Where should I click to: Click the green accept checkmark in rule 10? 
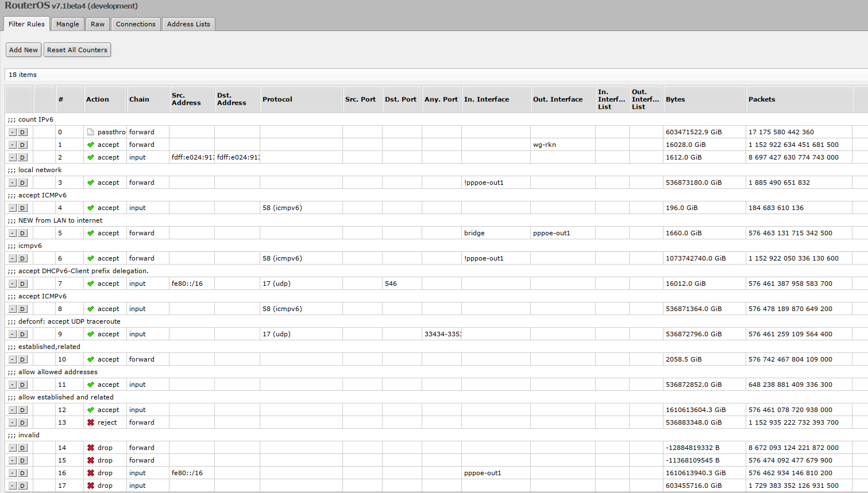tap(91, 359)
